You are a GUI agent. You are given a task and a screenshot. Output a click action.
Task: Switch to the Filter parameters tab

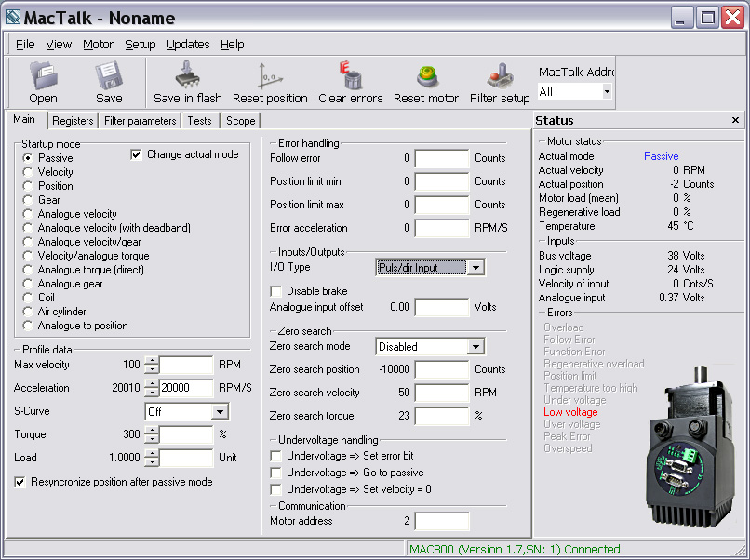click(141, 121)
